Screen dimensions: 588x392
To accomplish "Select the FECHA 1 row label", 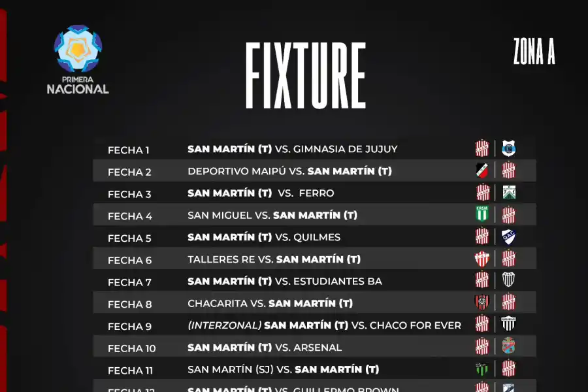I will [x=129, y=150].
